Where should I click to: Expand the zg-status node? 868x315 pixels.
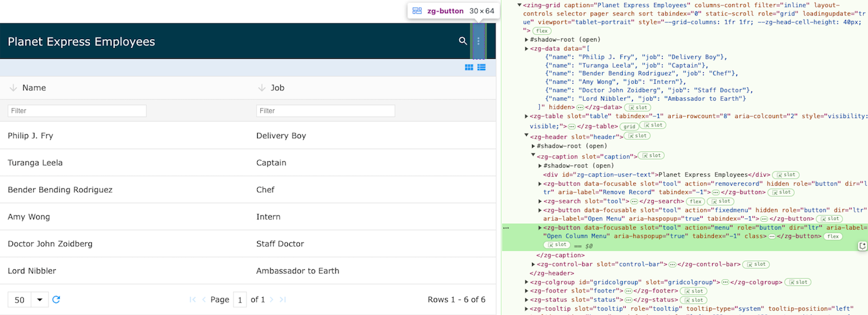[x=527, y=301]
